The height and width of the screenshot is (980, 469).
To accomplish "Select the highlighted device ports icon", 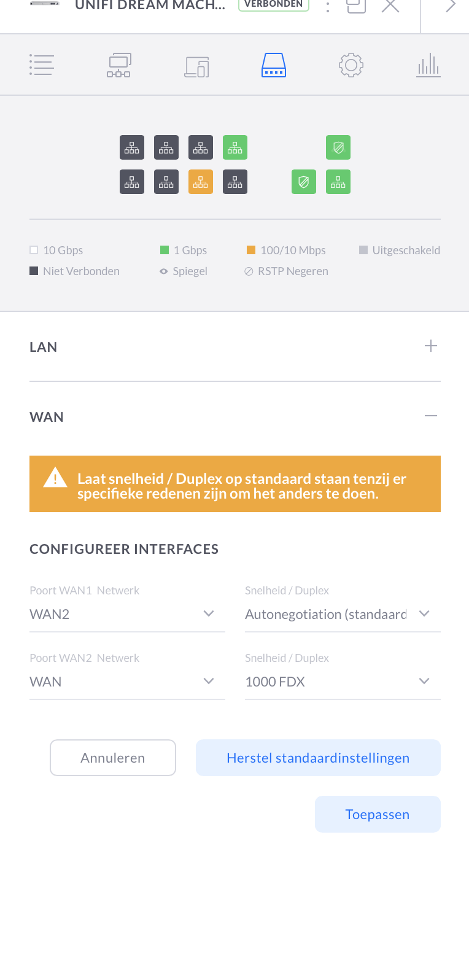I will pos(274,64).
